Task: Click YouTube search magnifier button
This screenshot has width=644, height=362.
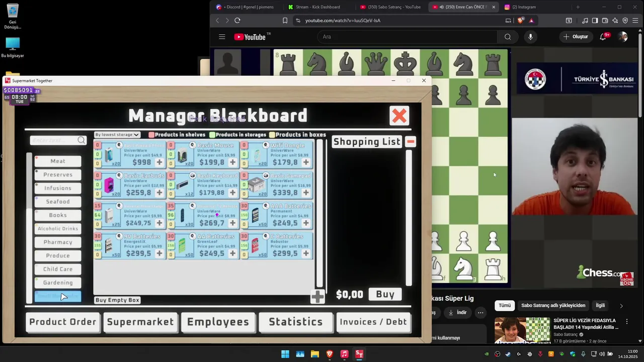Action: point(508,37)
